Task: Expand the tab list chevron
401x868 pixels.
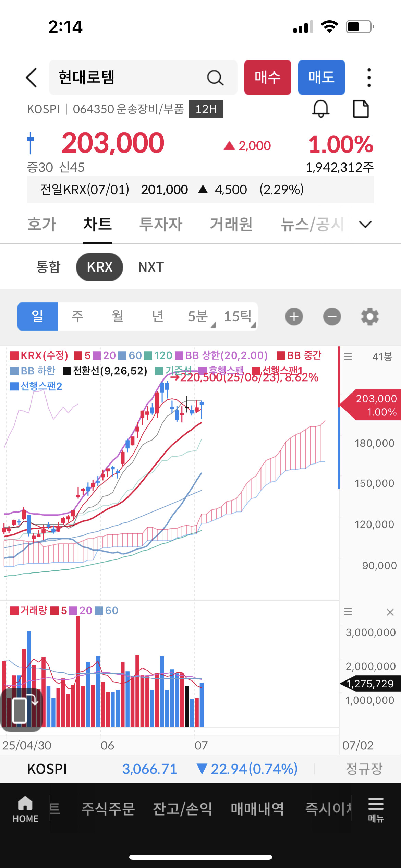Action: click(x=365, y=224)
